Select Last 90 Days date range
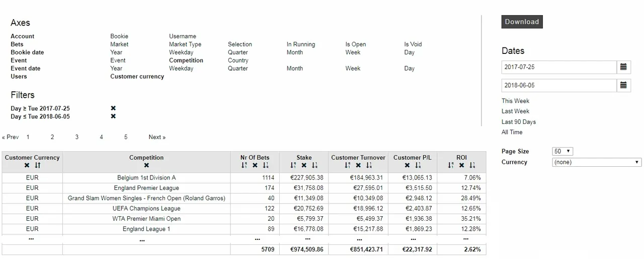 tap(519, 122)
